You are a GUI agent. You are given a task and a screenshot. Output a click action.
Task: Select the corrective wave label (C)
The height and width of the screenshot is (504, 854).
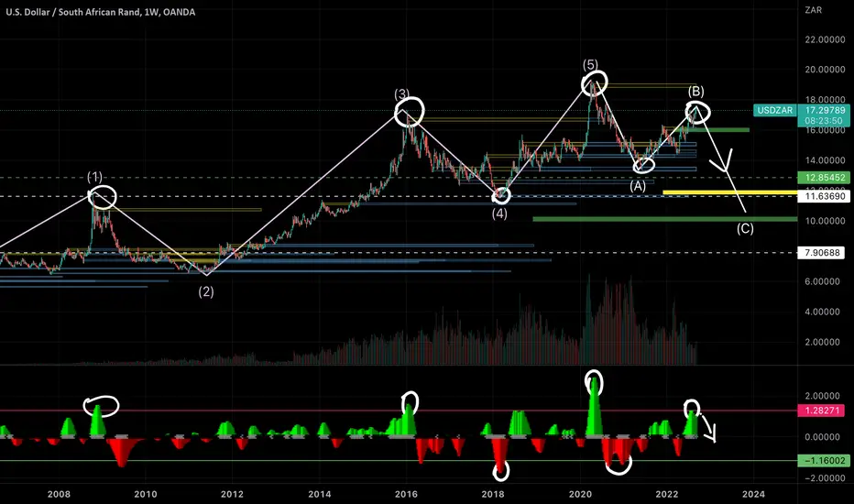pyautogui.click(x=745, y=228)
